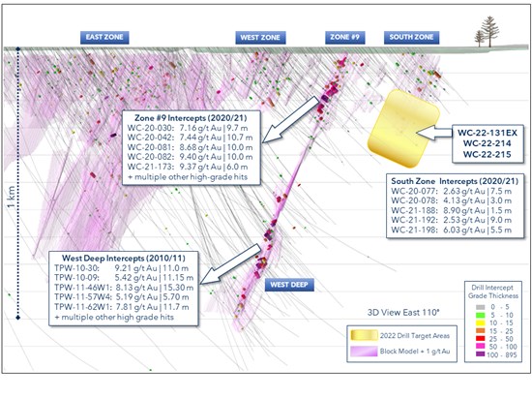
Task: Select TPW-11-57W4 intercept row
Action: coord(122,297)
